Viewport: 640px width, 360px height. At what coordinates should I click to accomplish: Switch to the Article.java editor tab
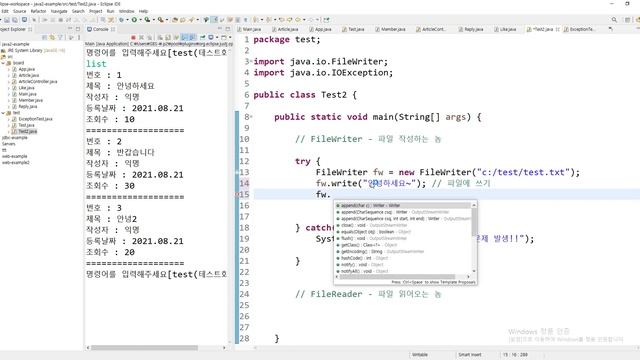(x=285, y=29)
